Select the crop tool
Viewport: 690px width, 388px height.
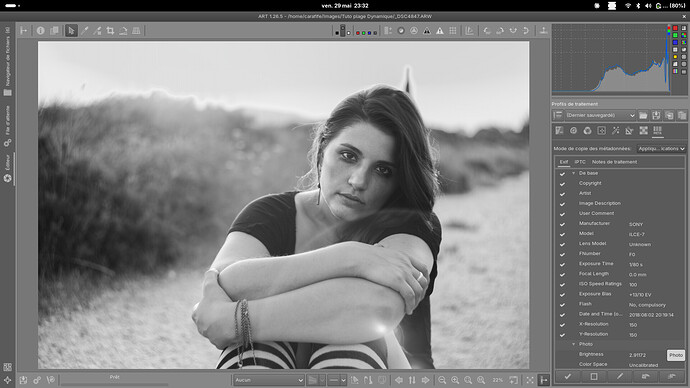(110, 30)
